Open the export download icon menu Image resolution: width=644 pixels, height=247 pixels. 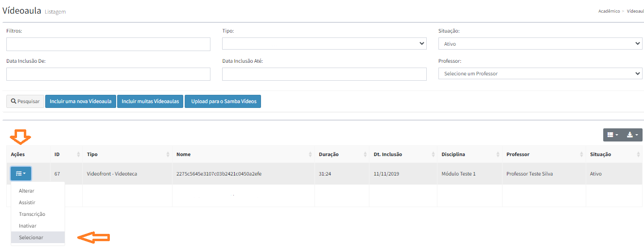[632, 135]
